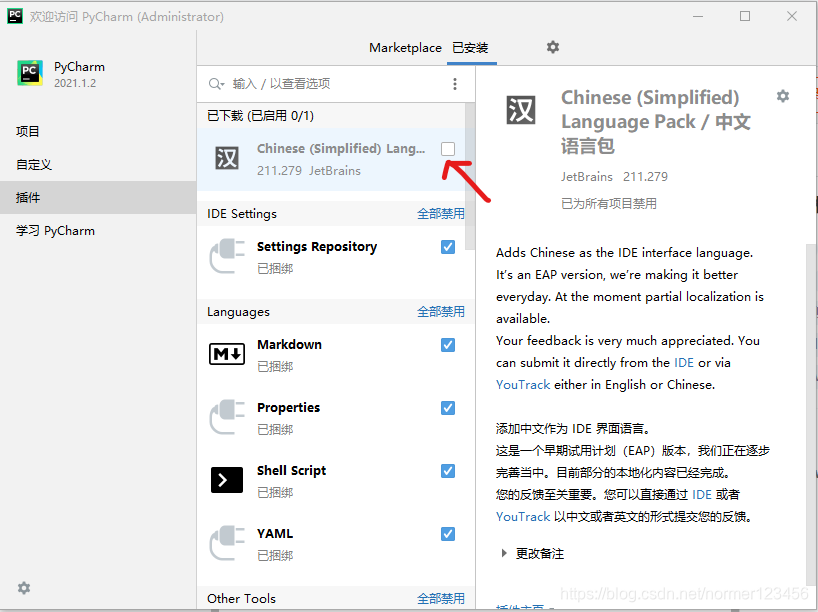
Task: Click the 汉 icon in the plugin list
Action: [x=227, y=158]
